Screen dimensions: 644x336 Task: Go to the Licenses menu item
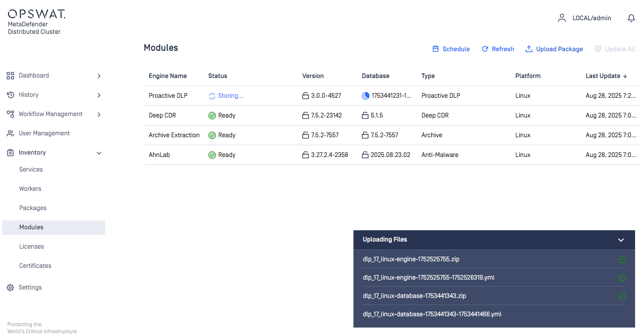(x=31, y=247)
